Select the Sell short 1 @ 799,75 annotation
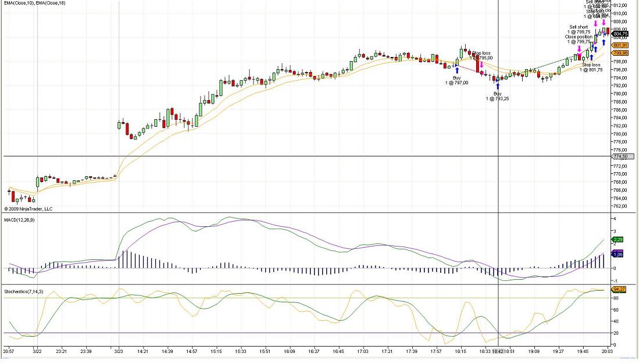This screenshot has width=639, height=364. (x=579, y=29)
